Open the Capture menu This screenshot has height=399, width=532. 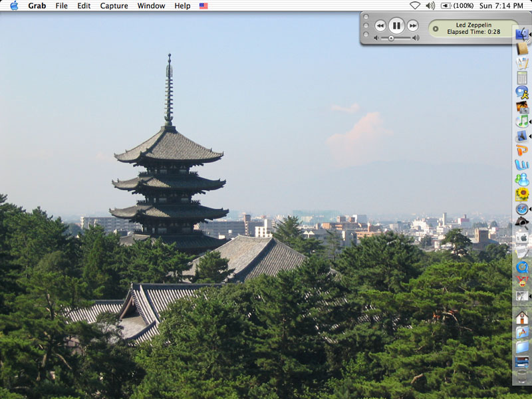click(x=114, y=5)
